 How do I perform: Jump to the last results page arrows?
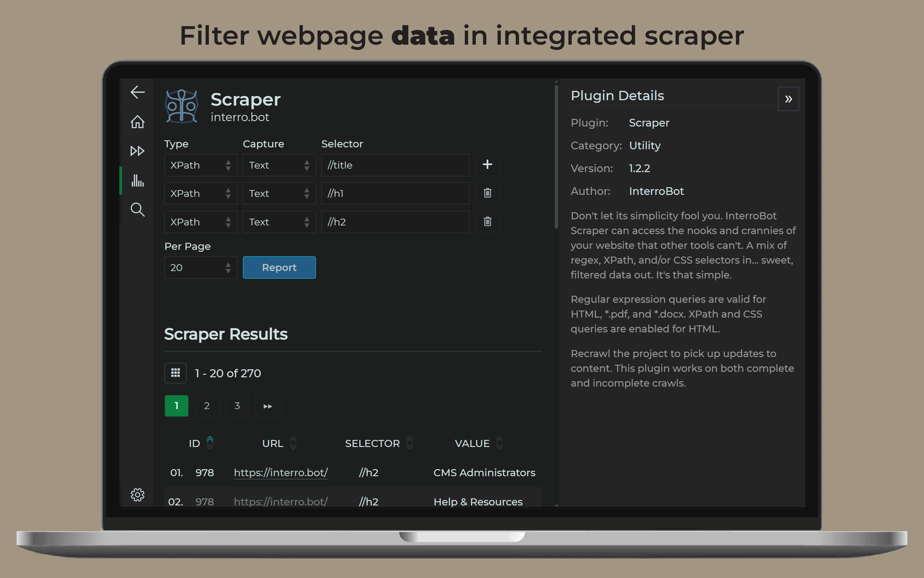(x=268, y=406)
